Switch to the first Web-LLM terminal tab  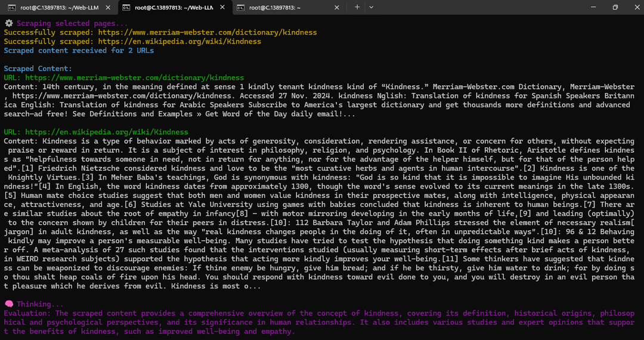60,7
